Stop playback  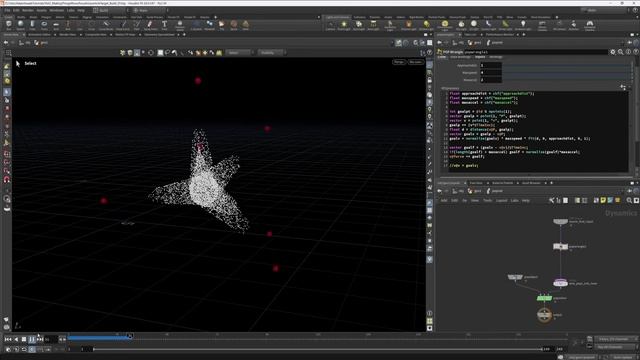click(24, 339)
